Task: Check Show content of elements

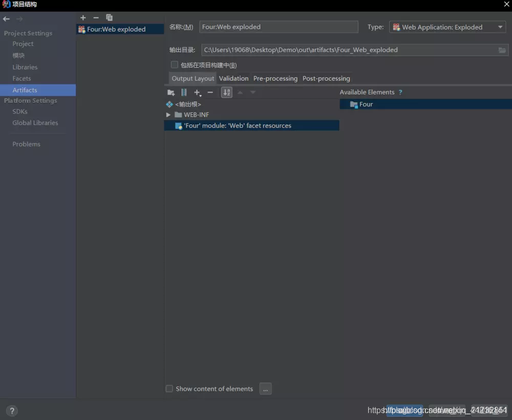Action: (169, 389)
